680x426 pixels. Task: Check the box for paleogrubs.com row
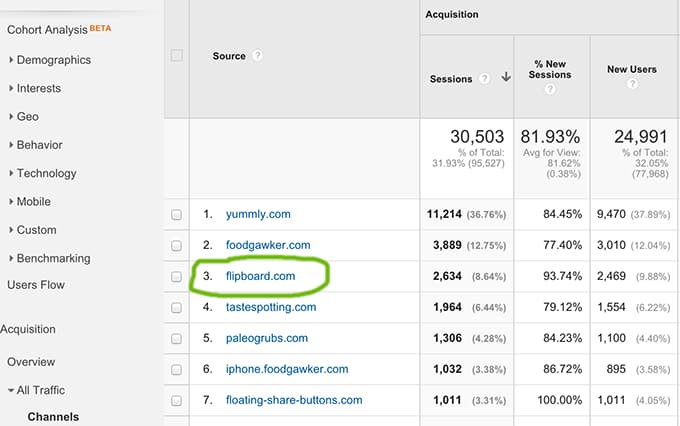[176, 338]
